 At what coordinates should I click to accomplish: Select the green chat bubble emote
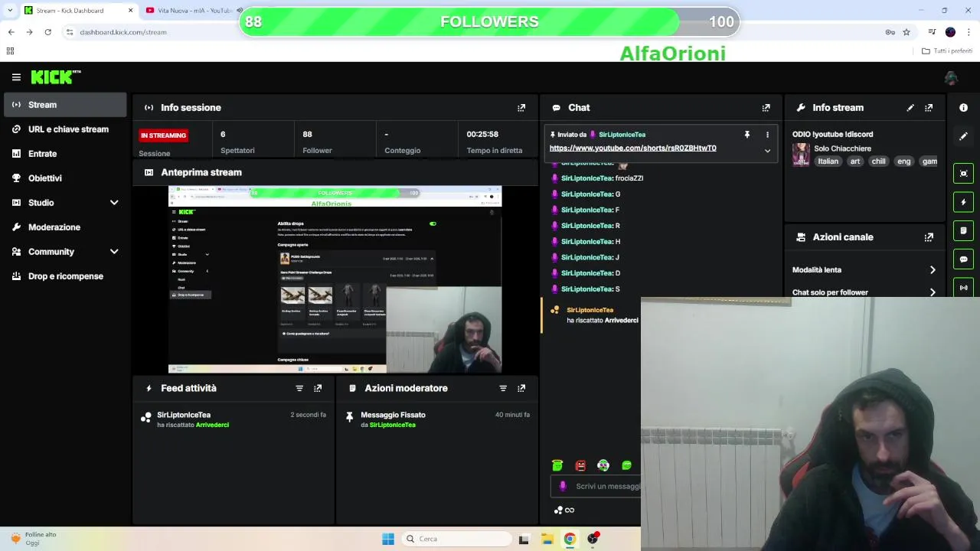(627, 465)
